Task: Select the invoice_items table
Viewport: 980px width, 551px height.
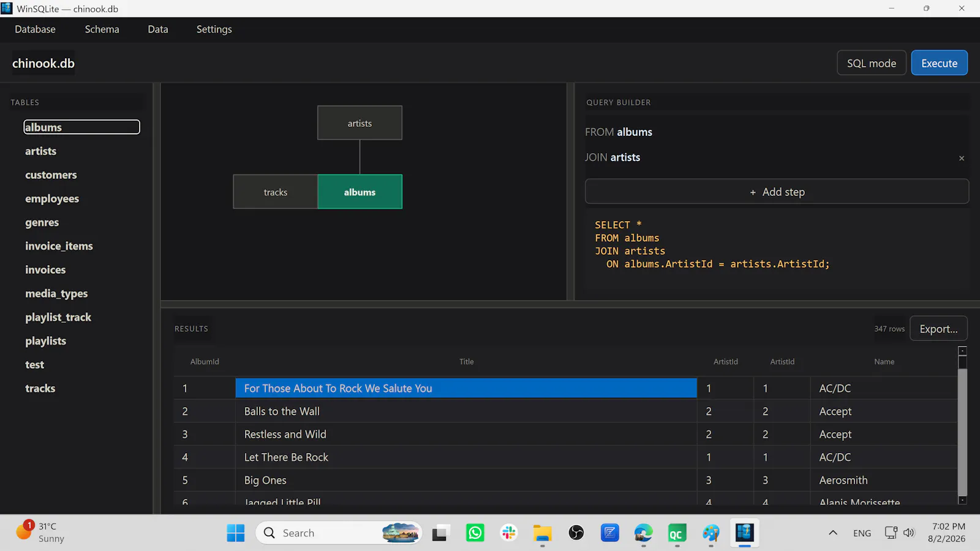Action: pyautogui.click(x=59, y=246)
